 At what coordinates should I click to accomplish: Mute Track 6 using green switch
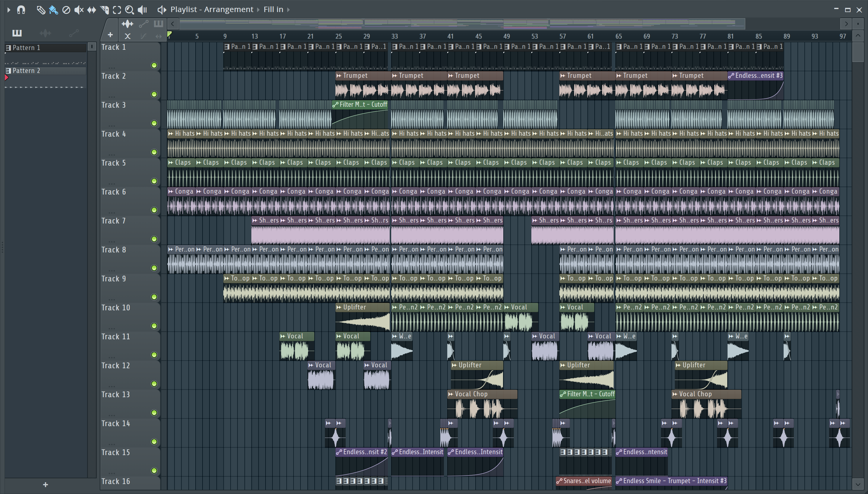point(154,210)
